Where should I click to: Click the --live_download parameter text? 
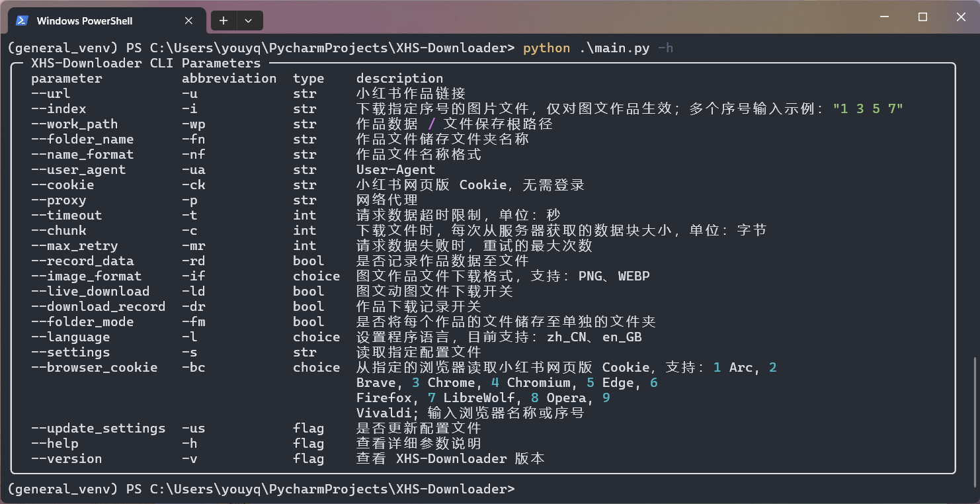tap(91, 291)
